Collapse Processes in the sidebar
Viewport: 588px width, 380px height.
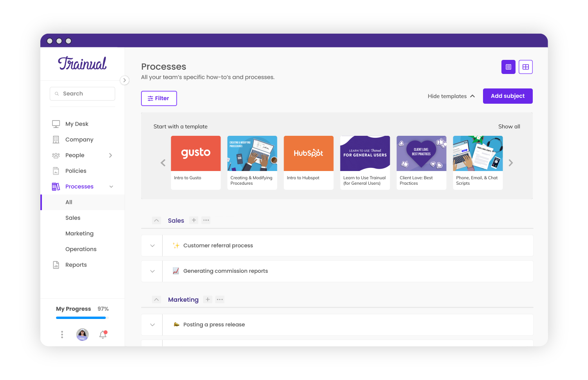111,186
